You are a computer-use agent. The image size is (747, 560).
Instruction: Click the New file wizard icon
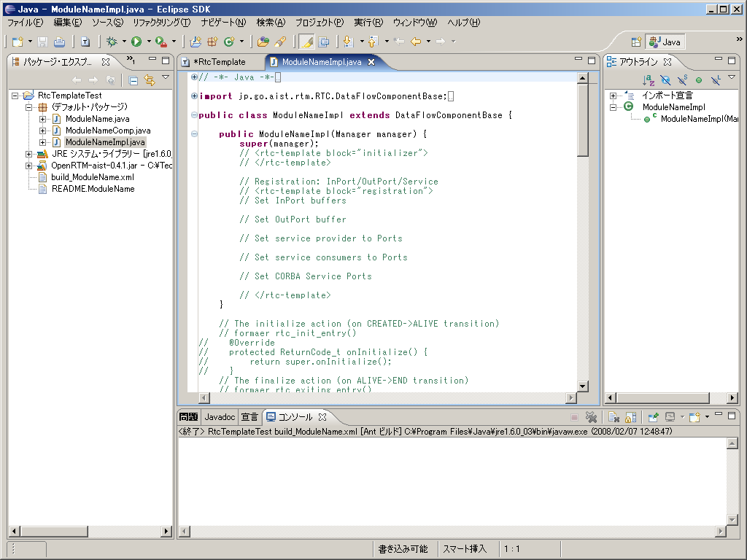[18, 42]
